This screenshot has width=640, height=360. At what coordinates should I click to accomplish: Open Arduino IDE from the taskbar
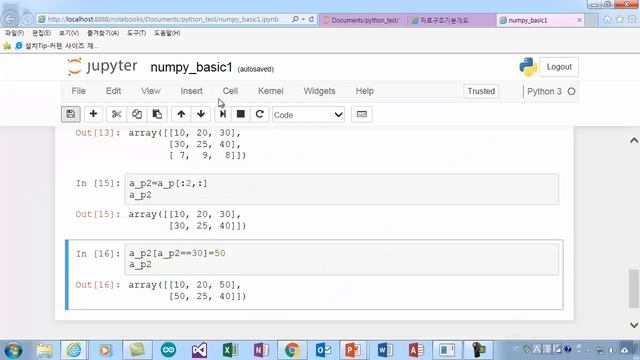pyautogui.click(x=168, y=350)
